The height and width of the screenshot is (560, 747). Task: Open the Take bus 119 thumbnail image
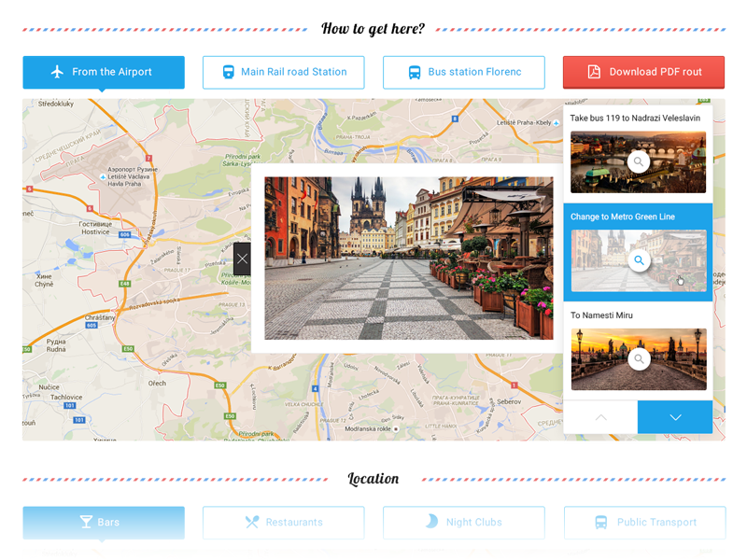[639, 162]
